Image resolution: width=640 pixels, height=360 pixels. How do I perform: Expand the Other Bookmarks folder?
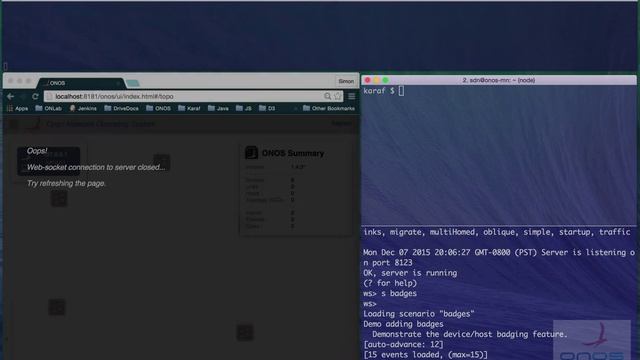[329, 108]
